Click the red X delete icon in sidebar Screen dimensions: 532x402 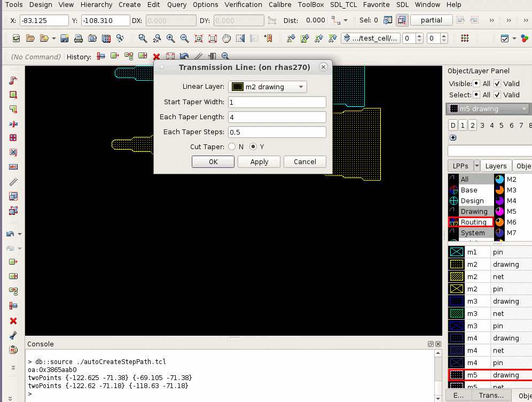click(x=13, y=321)
